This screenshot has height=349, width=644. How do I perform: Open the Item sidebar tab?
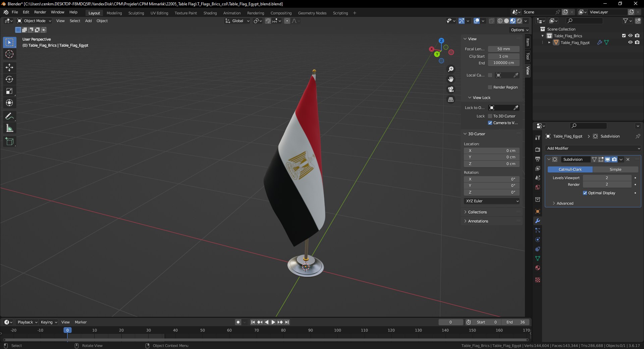click(528, 42)
